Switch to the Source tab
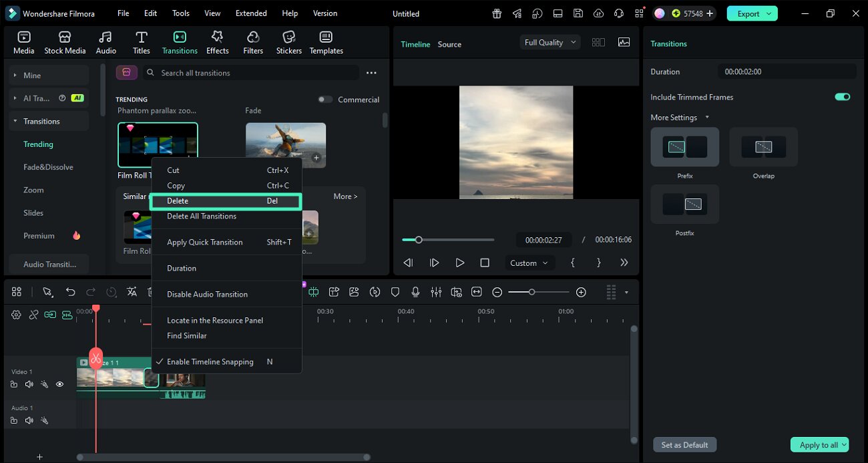 (x=449, y=44)
